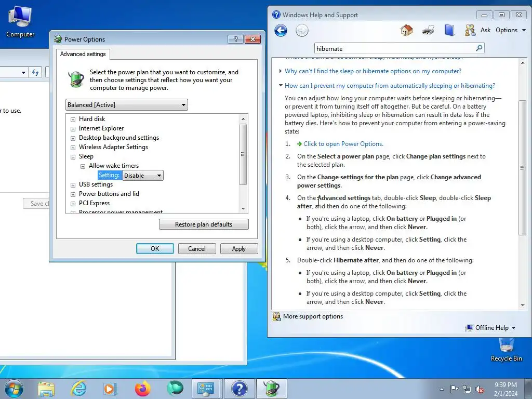Click scroll-down arrow in power settings tree
532x399 pixels.
[243, 209]
